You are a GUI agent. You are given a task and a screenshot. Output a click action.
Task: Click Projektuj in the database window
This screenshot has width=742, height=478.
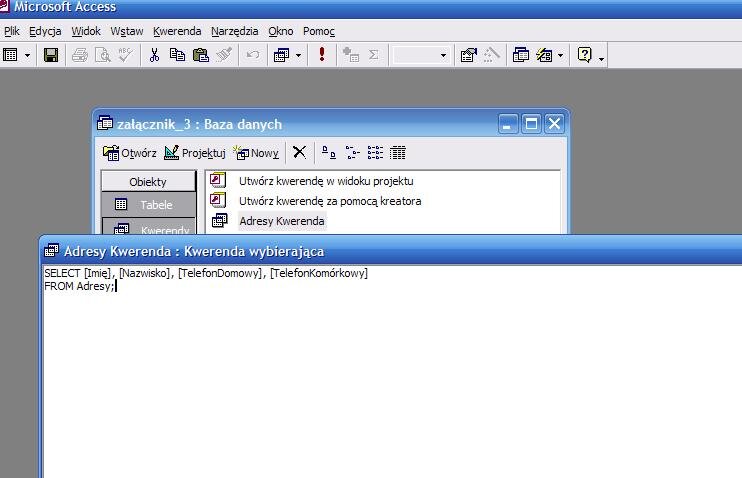click(x=194, y=153)
